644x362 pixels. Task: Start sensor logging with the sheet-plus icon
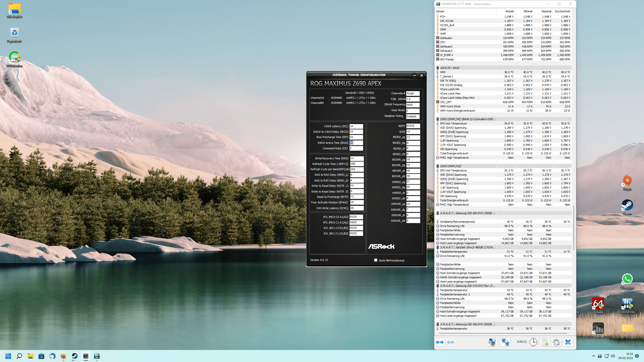point(545,342)
